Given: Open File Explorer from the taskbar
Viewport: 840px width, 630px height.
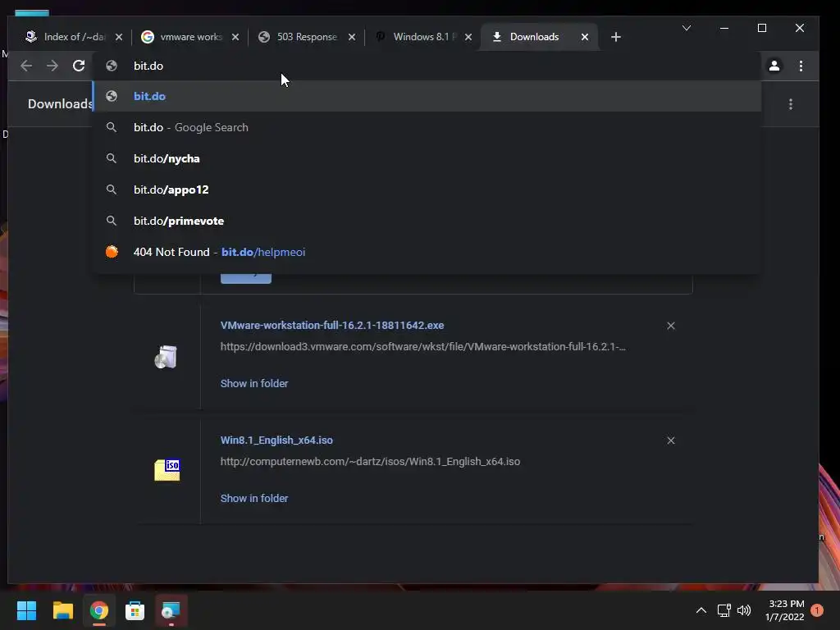Looking at the screenshot, I should tap(62, 610).
